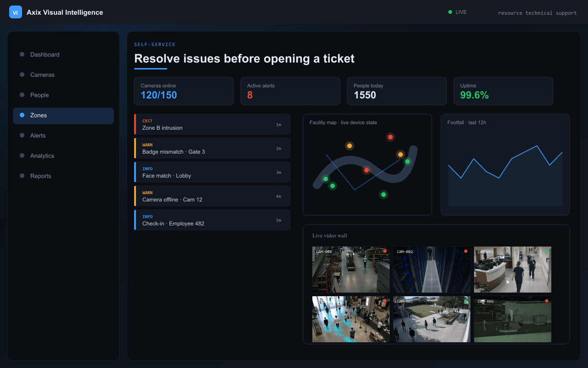The image size is (588, 368).
Task: Open Reports from the sidebar
Action: click(x=63, y=176)
